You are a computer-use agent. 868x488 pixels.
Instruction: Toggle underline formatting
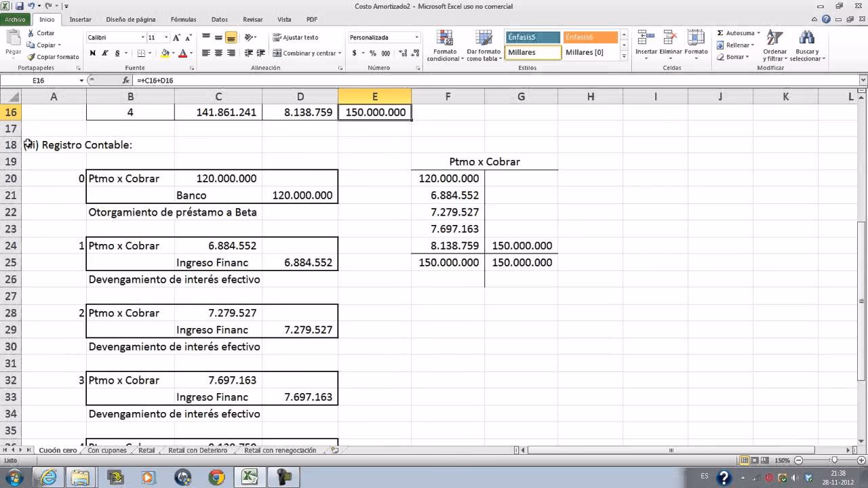(x=116, y=52)
